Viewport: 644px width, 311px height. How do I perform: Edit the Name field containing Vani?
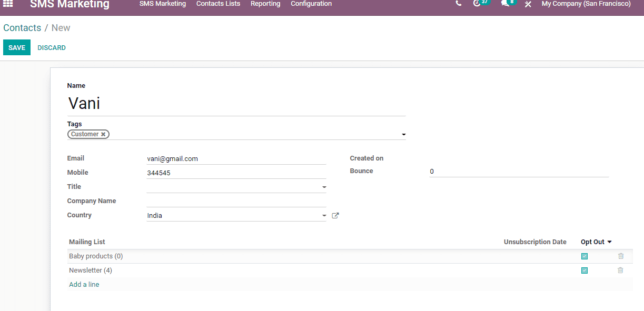coord(236,103)
